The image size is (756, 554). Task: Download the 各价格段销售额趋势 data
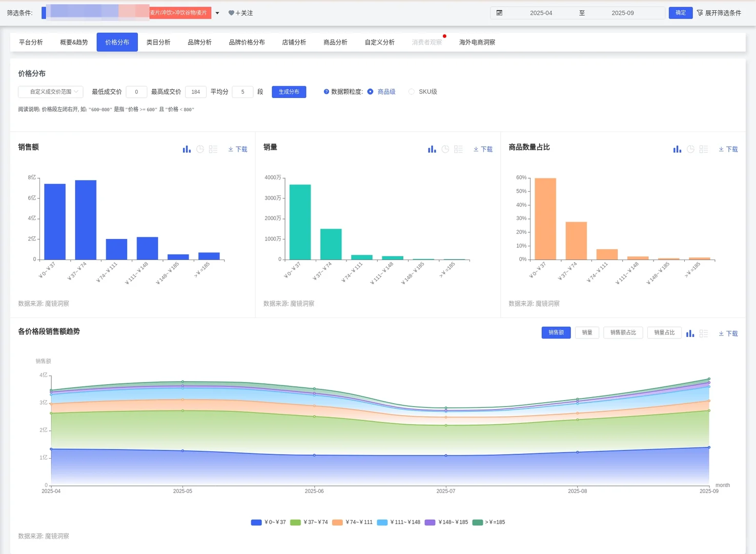coord(728,333)
